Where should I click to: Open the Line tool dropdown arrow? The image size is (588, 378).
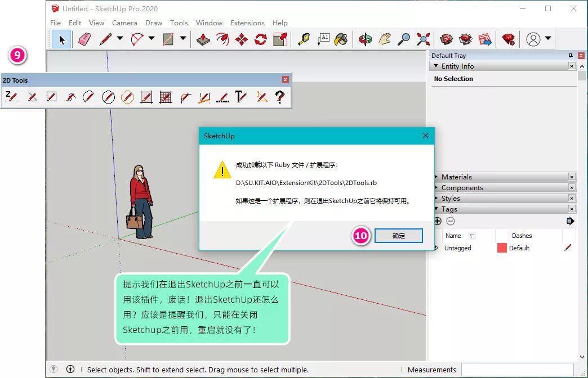click(x=120, y=38)
